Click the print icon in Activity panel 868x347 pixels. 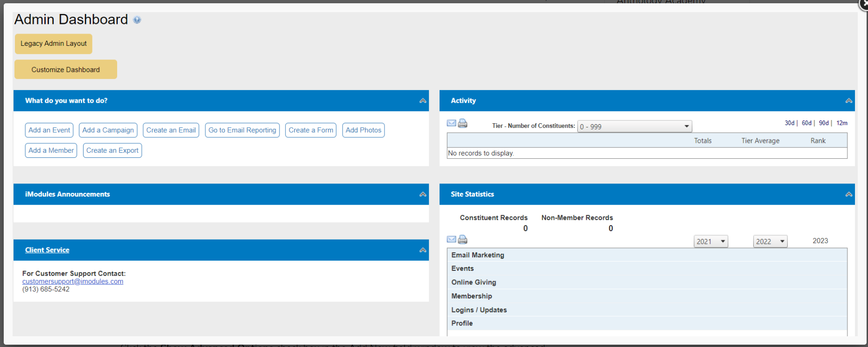462,123
